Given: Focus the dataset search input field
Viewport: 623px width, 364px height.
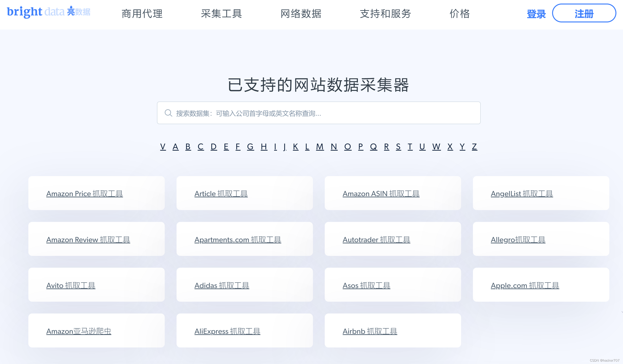Looking at the screenshot, I should click(x=319, y=113).
